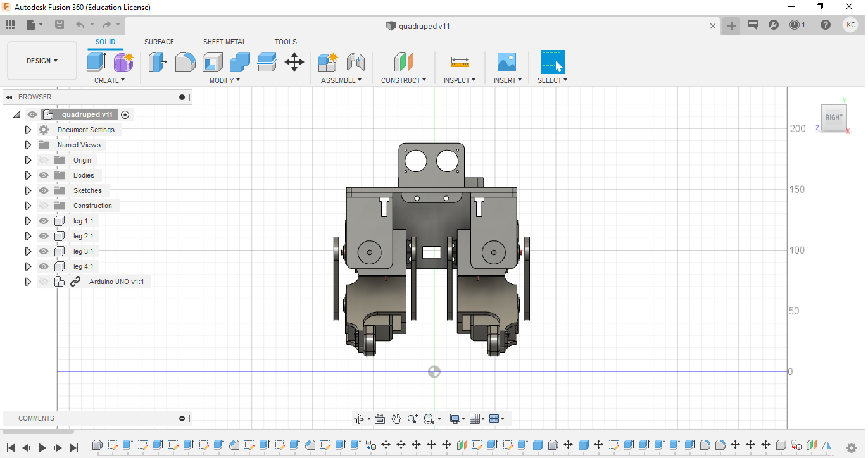This screenshot has width=868, height=458.
Task: Click RIGHT on the ViewCube
Action: 834,118
